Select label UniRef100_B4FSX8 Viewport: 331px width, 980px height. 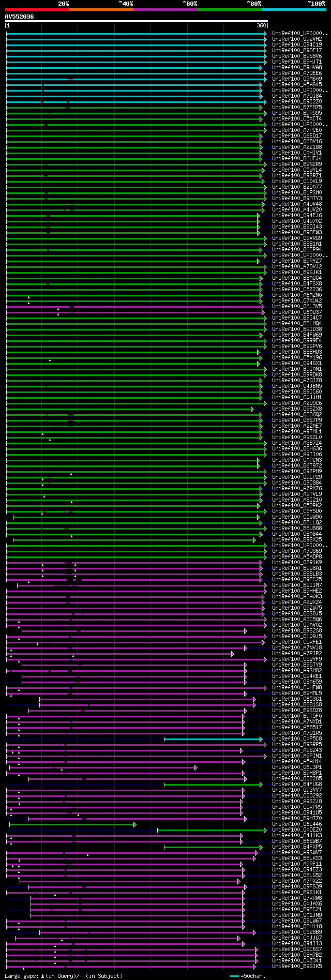click(297, 283)
